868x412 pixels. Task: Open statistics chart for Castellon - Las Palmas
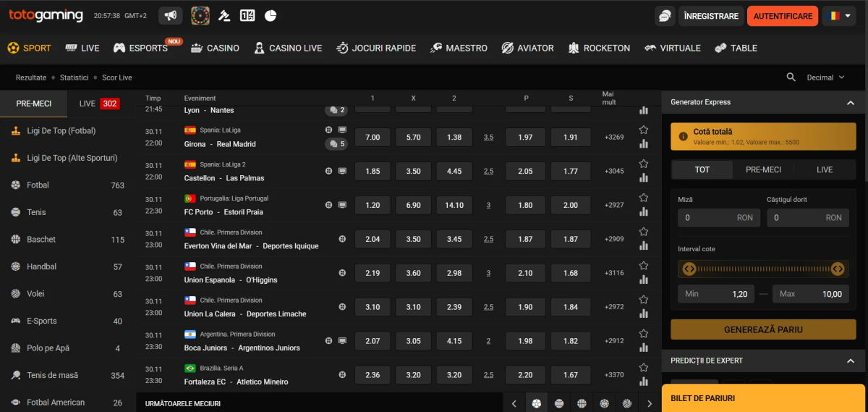(643, 178)
